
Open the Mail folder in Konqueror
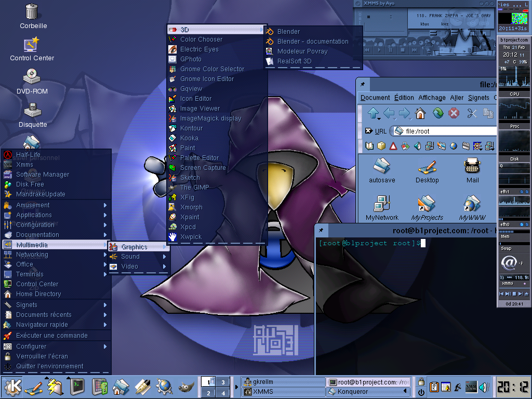tap(472, 170)
